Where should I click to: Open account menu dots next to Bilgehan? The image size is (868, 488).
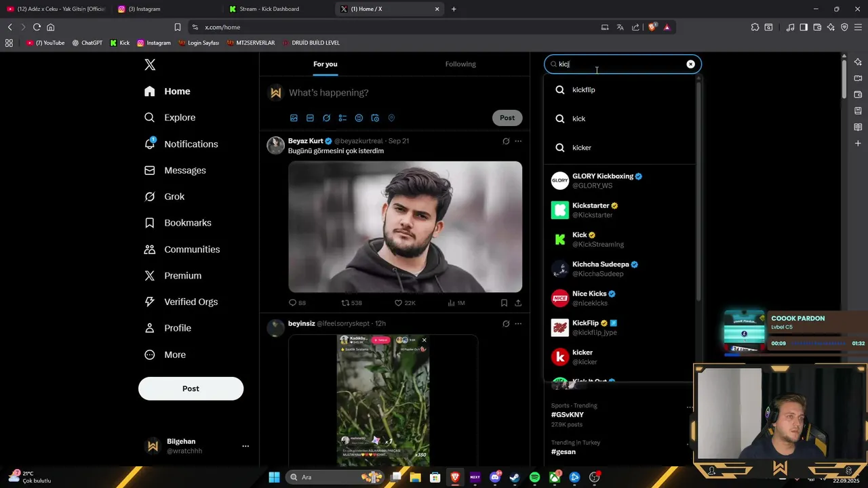pos(245,446)
